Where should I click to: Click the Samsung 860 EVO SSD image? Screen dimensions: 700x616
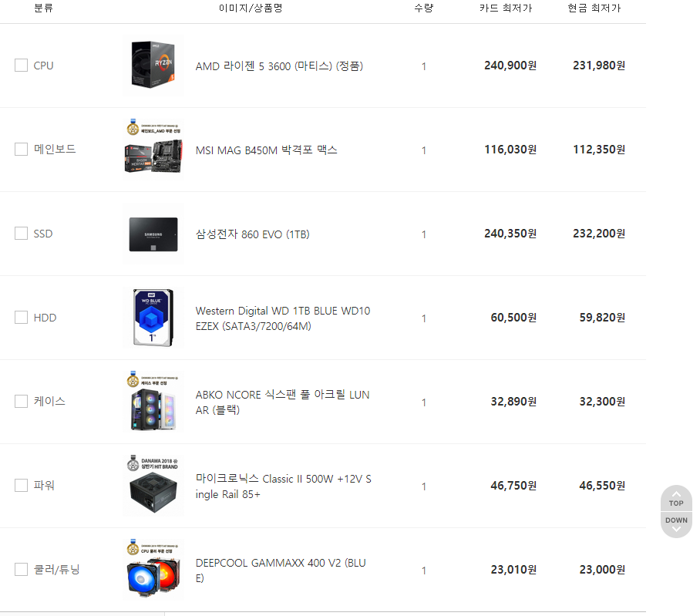[x=153, y=234]
